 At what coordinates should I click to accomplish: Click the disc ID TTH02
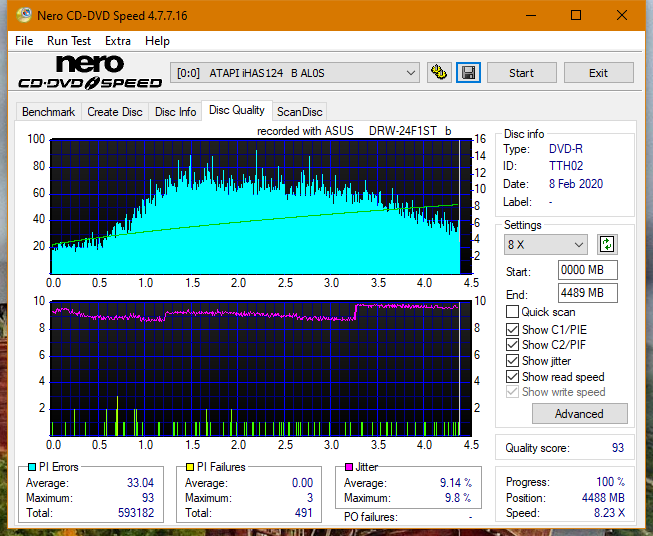(x=566, y=166)
